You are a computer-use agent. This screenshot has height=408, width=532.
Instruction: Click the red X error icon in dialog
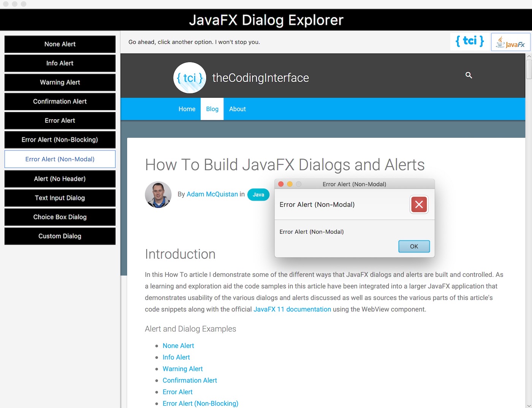click(x=419, y=204)
